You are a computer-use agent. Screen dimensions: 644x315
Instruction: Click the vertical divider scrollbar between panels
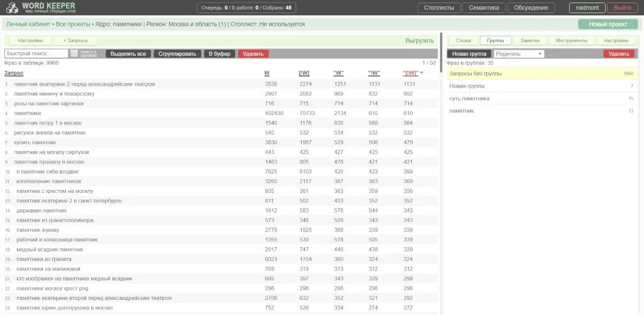pyautogui.click(x=441, y=52)
